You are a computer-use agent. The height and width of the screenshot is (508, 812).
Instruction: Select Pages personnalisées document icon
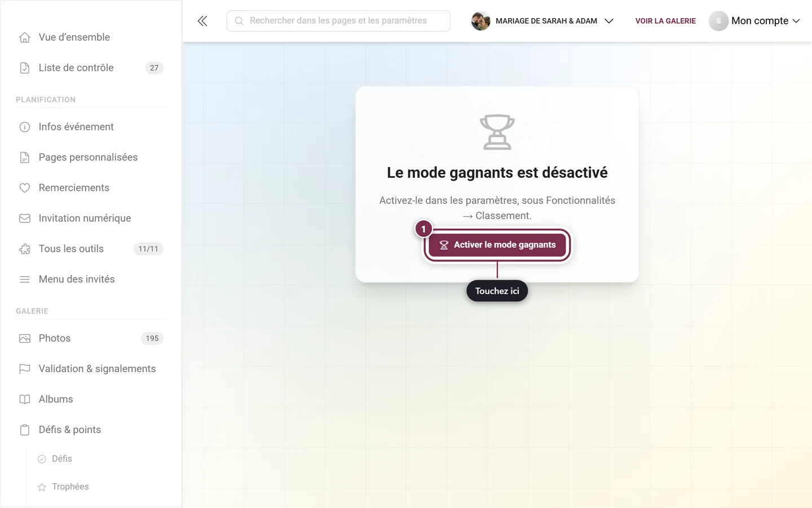coord(25,157)
